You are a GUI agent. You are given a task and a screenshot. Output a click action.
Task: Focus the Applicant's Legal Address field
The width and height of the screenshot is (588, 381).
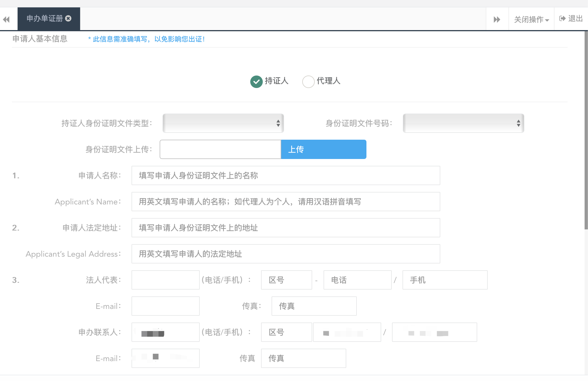(285, 254)
